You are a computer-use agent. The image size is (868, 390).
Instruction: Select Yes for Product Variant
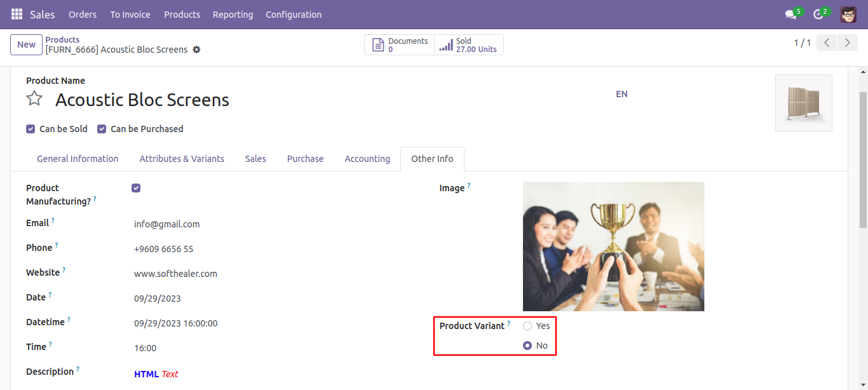coord(527,326)
